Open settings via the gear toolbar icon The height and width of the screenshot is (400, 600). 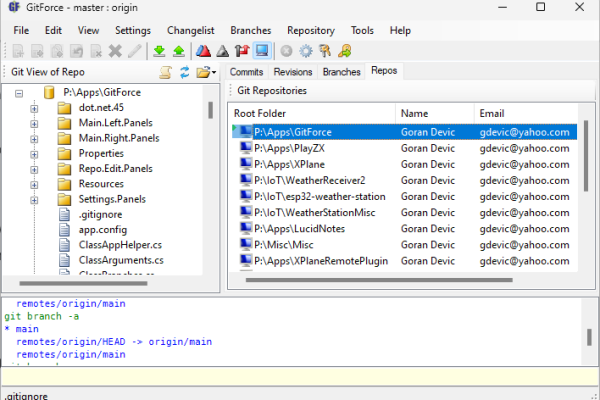(306, 51)
